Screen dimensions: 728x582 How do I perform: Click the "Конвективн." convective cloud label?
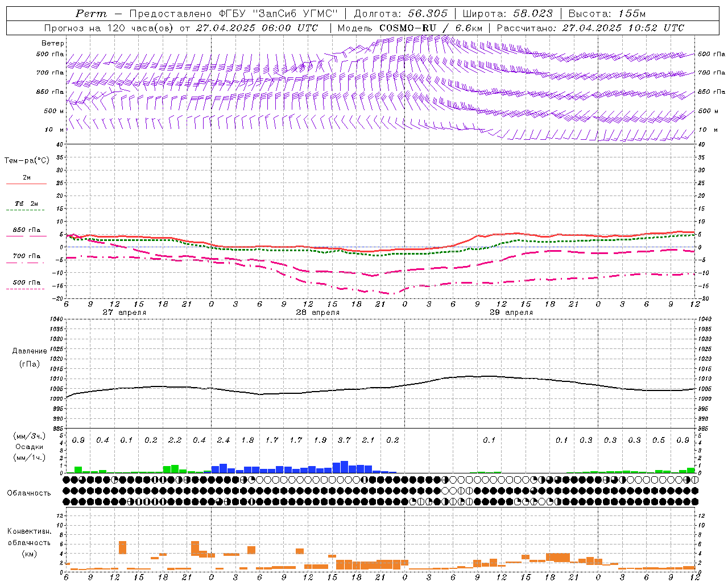coord(29,531)
